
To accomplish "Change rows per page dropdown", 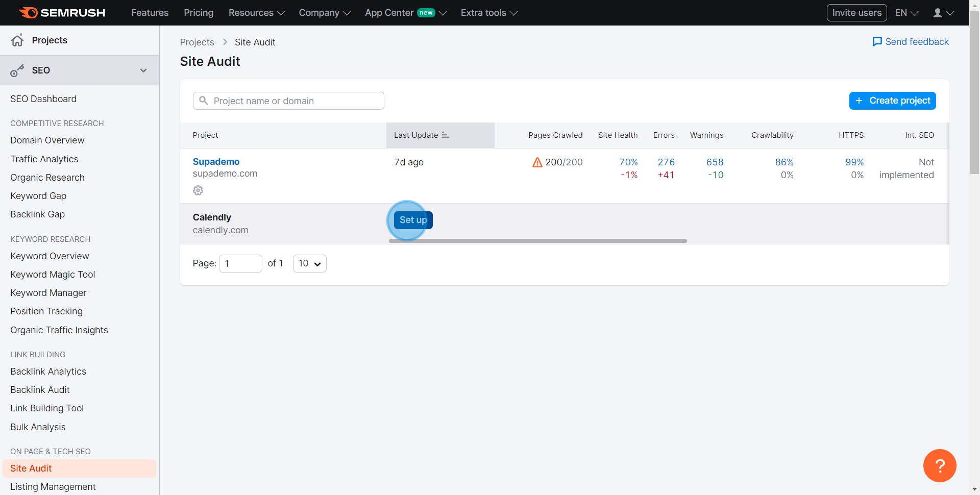I will 309,263.
